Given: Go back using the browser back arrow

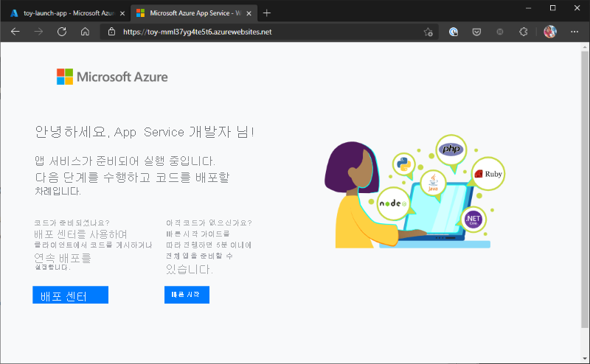Looking at the screenshot, I should tap(15, 32).
